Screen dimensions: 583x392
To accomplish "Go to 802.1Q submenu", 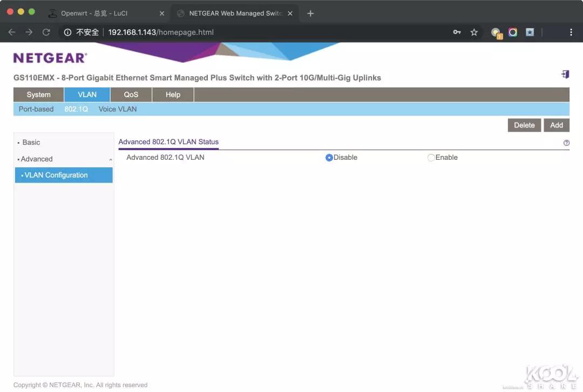I will (x=76, y=109).
